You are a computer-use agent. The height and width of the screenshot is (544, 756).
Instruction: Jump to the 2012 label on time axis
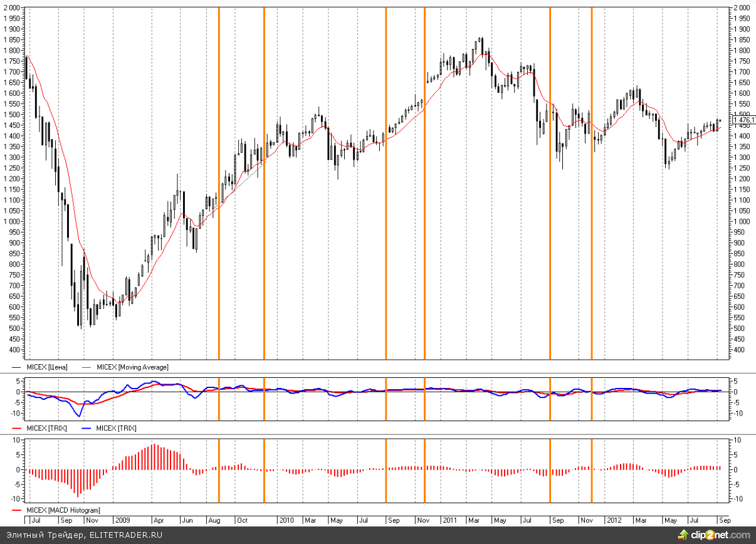pos(614,520)
